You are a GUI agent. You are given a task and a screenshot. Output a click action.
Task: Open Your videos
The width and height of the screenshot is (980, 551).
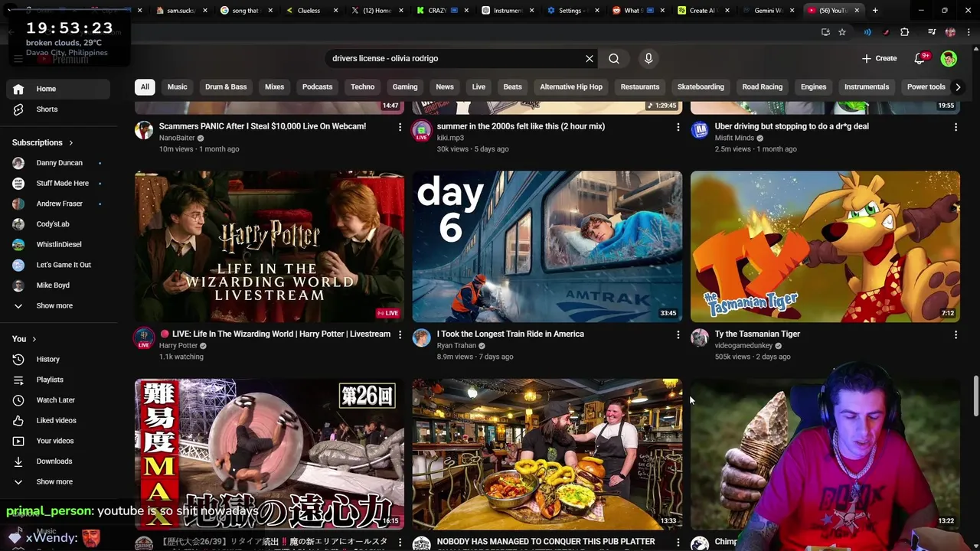[x=58, y=441]
